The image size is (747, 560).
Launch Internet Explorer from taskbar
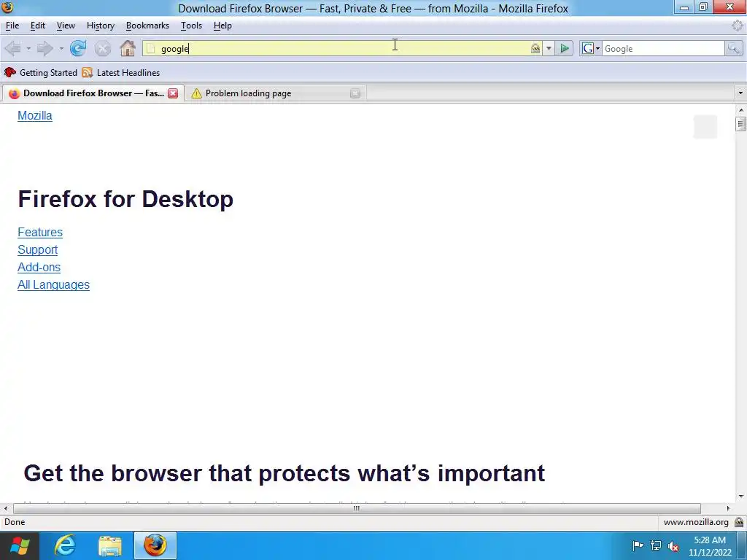point(65,545)
